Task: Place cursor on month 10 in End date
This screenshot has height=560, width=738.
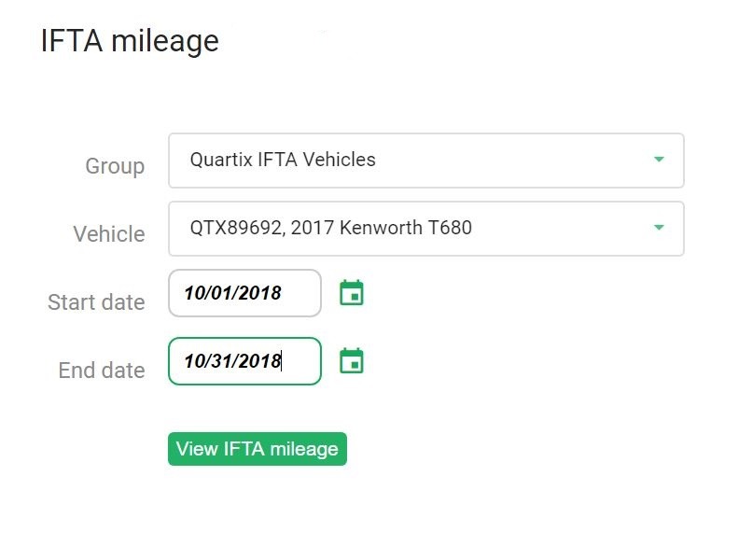Action: 194,361
